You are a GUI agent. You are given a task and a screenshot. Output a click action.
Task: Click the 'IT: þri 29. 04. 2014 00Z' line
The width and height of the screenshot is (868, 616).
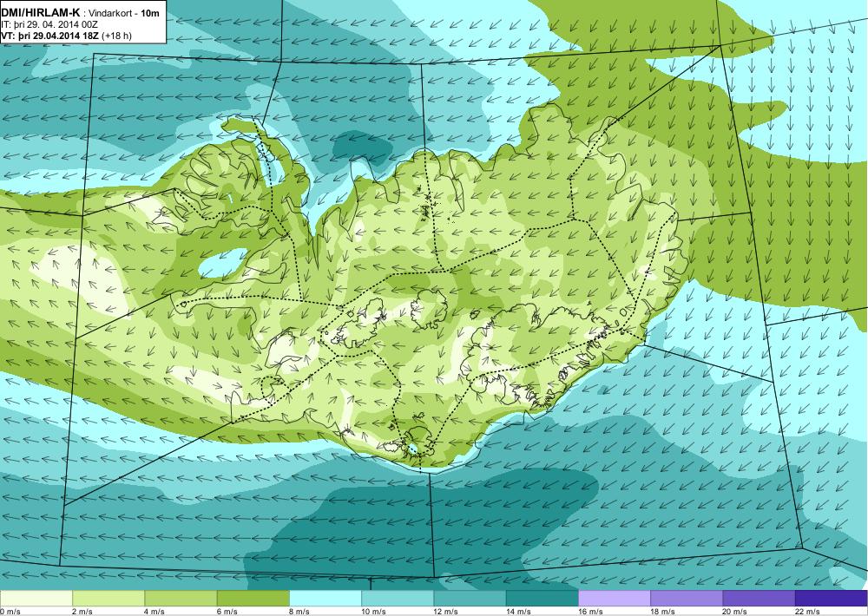tap(49, 25)
